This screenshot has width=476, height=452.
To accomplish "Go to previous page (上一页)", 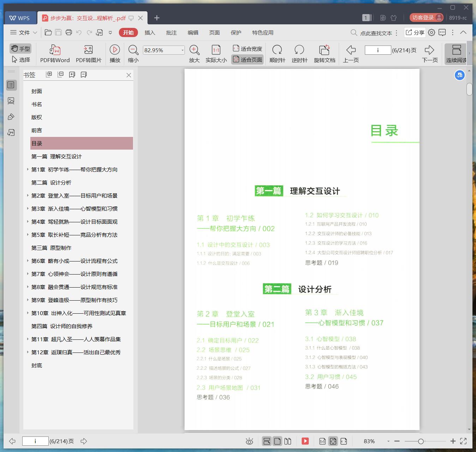I will 351,54.
